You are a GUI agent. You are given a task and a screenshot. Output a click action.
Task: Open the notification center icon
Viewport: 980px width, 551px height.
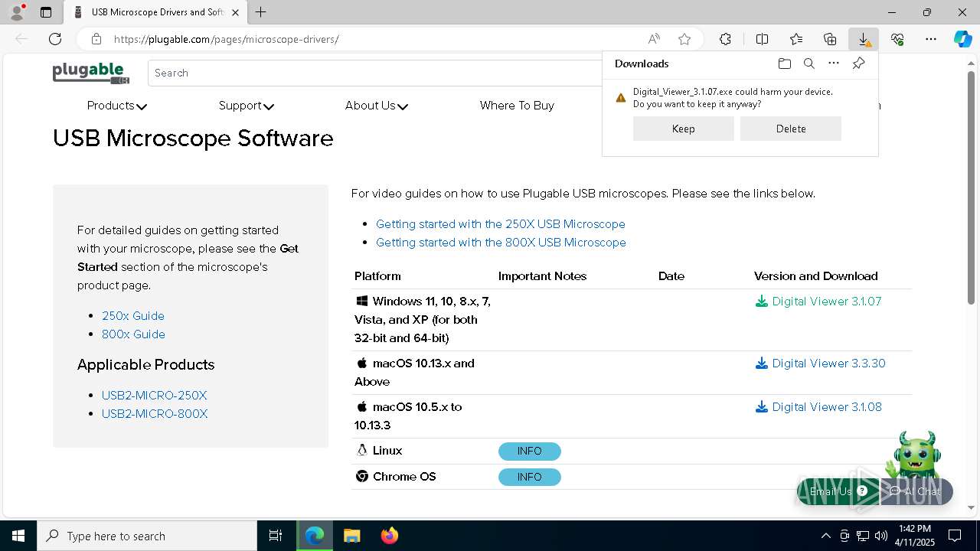(955, 536)
